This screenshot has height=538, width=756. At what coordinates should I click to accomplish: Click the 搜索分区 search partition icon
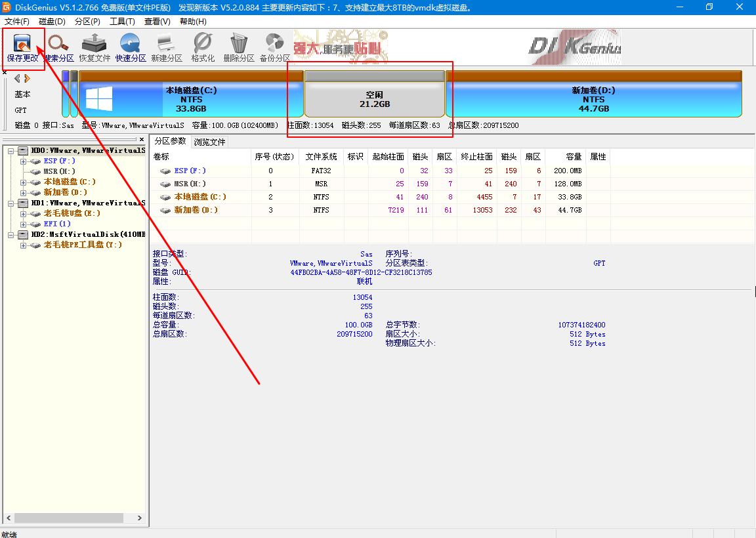[59, 48]
